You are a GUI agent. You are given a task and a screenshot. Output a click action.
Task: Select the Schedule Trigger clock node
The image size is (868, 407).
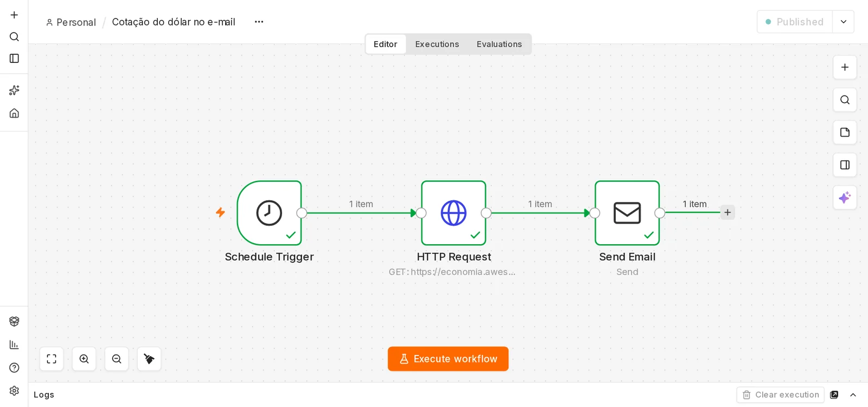pyautogui.click(x=269, y=213)
